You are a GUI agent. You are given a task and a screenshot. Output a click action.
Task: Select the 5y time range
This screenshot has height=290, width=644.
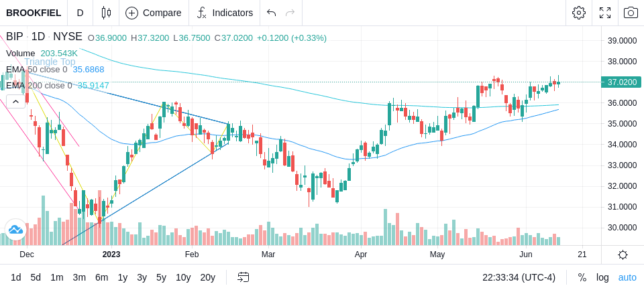coord(161,278)
